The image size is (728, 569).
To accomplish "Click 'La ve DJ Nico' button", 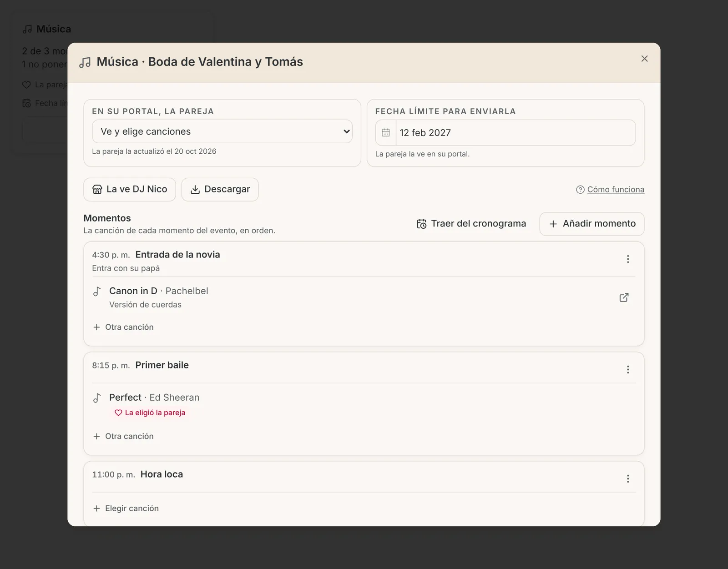I will pos(130,189).
